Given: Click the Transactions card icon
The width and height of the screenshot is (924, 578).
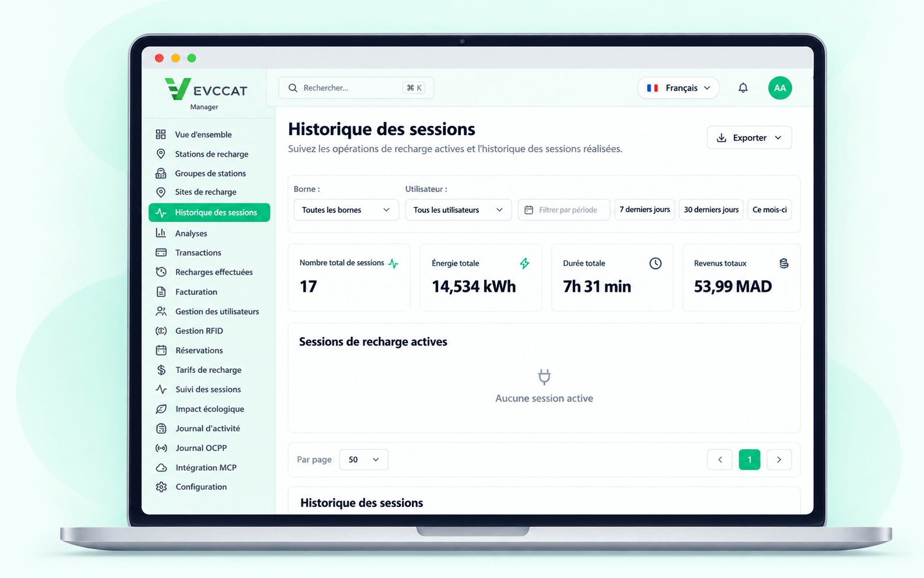Looking at the screenshot, I should coord(161,252).
